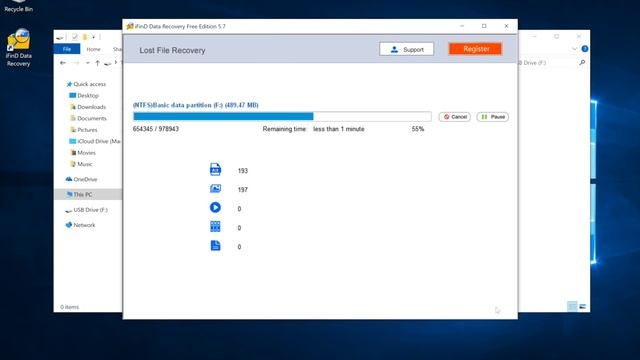The image size is (640, 360).
Task: Click the document file type icon beside 193
Action: coord(215,169)
